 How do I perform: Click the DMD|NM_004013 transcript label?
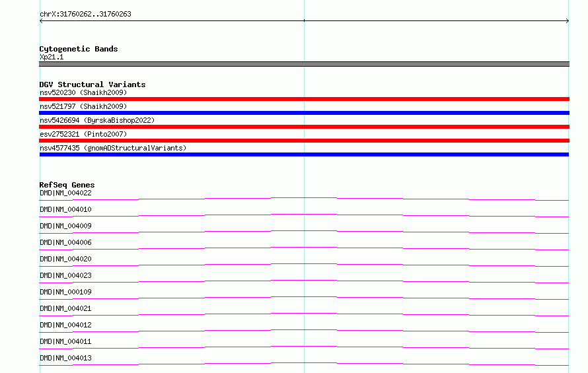(65, 358)
